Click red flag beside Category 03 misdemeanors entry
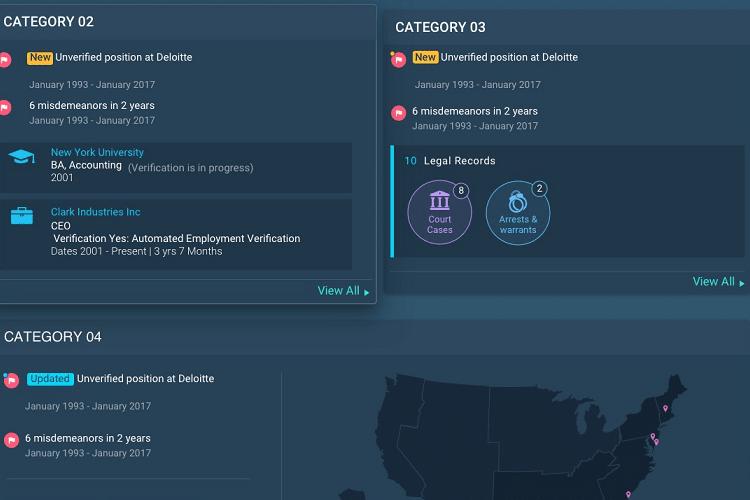This screenshot has width=750, height=500. pos(398,113)
